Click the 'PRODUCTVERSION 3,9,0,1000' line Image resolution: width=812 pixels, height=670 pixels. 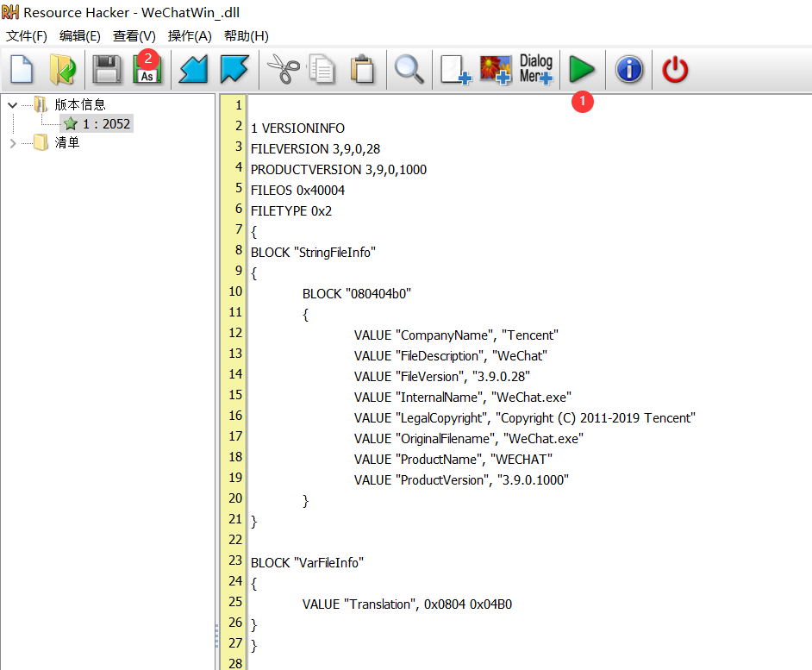pyautogui.click(x=339, y=170)
